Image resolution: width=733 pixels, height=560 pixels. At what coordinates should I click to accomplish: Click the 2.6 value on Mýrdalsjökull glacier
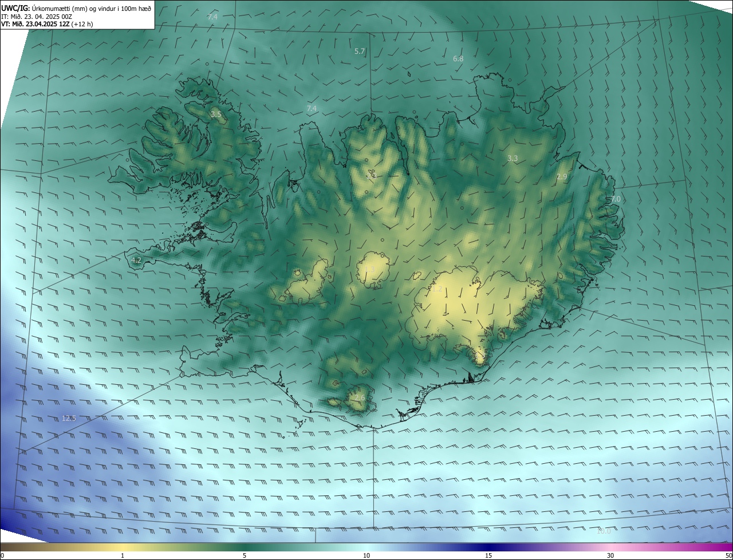pos(360,398)
